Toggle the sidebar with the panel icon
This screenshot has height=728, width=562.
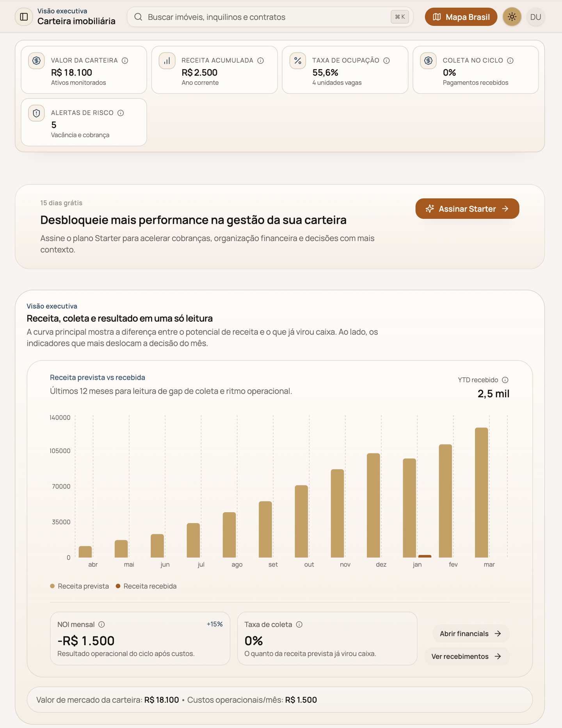point(23,17)
